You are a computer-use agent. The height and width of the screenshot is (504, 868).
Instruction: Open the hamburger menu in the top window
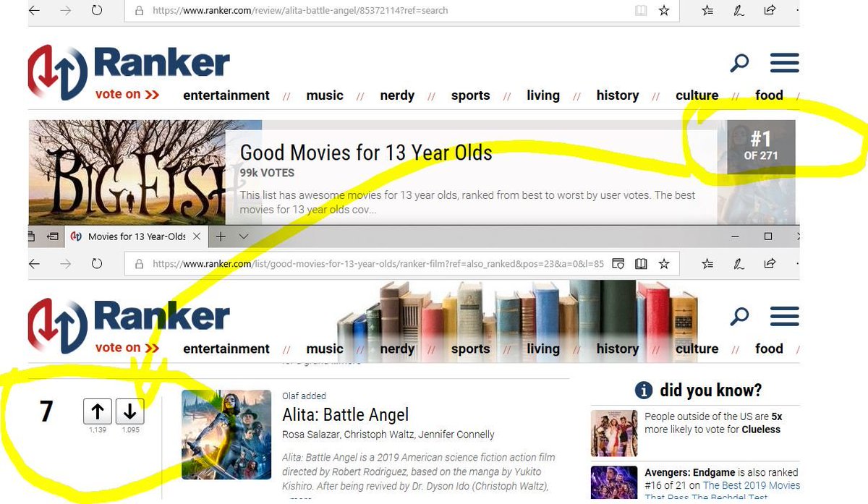785,63
